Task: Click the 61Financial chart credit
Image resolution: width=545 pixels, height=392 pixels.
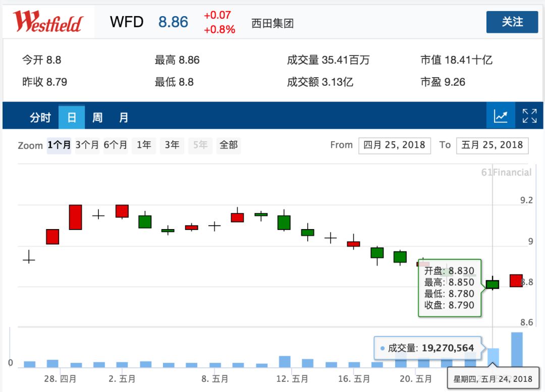Action: point(506,172)
